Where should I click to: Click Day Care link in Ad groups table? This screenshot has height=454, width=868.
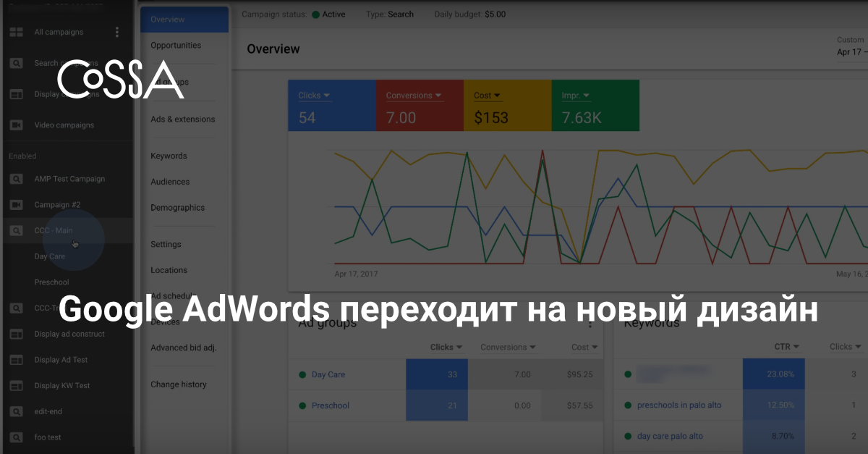[x=328, y=374]
